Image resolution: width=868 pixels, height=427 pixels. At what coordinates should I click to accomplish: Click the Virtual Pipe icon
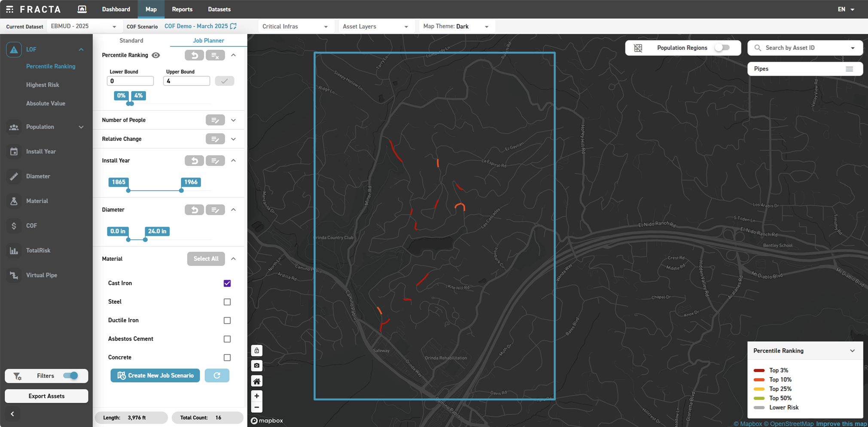14,275
